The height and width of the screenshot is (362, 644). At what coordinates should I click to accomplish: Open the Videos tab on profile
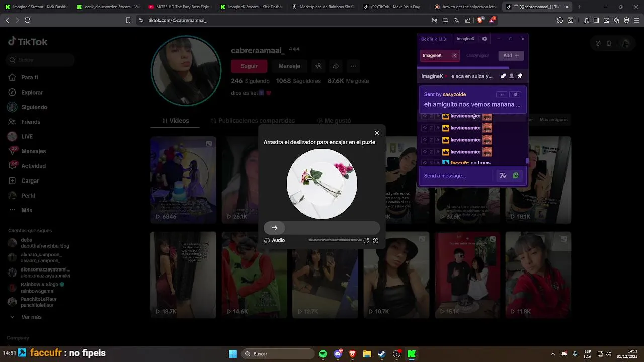coord(175,121)
